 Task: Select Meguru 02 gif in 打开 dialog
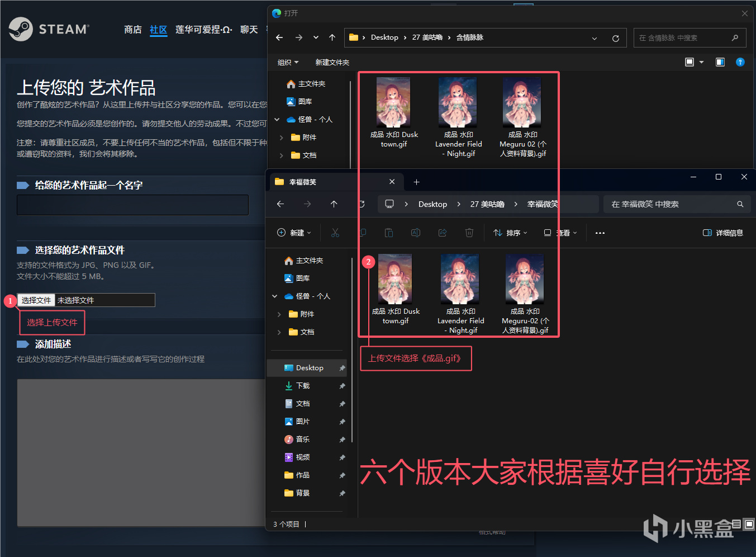[x=523, y=118]
